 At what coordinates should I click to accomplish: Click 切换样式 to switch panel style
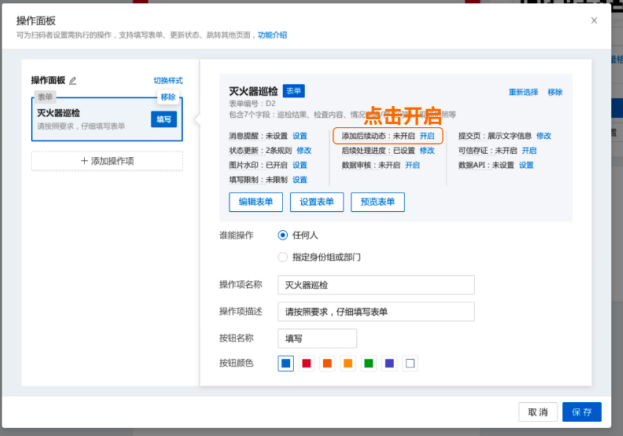point(168,80)
